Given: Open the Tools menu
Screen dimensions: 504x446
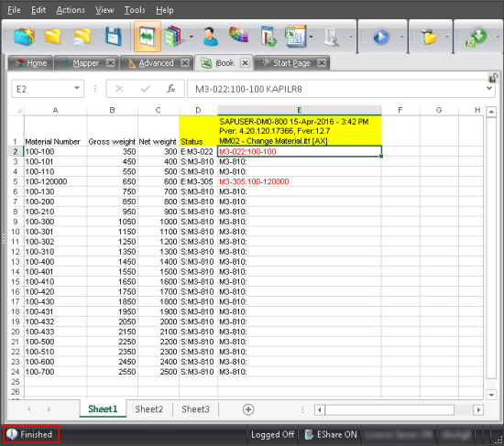Looking at the screenshot, I should click(x=135, y=10).
